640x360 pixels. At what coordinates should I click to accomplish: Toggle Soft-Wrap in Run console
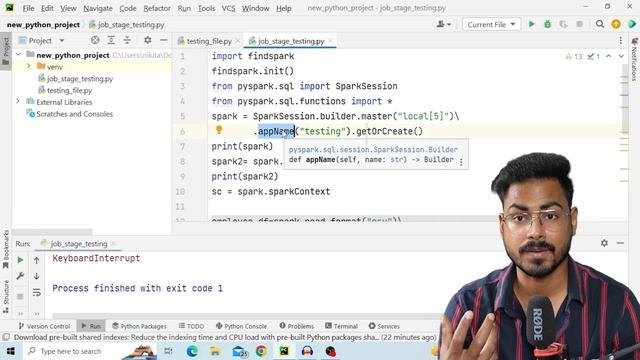tap(36, 292)
